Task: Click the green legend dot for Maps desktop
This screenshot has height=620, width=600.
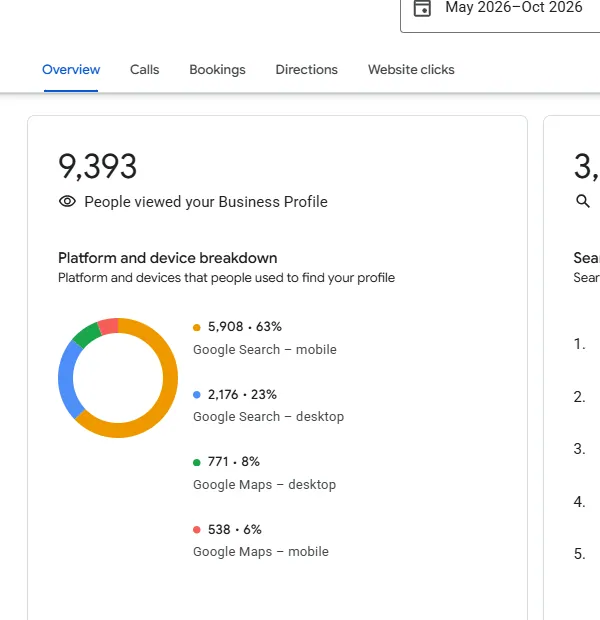Action: [197, 462]
